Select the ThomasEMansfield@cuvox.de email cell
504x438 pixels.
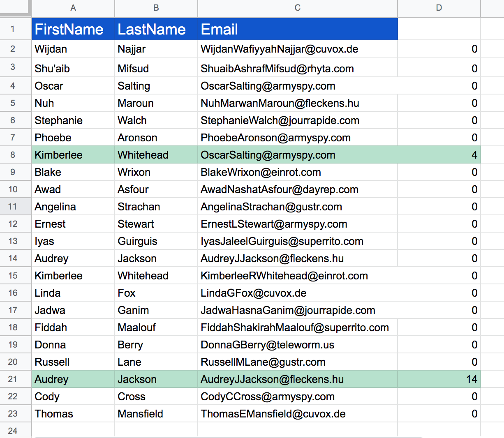297,414
